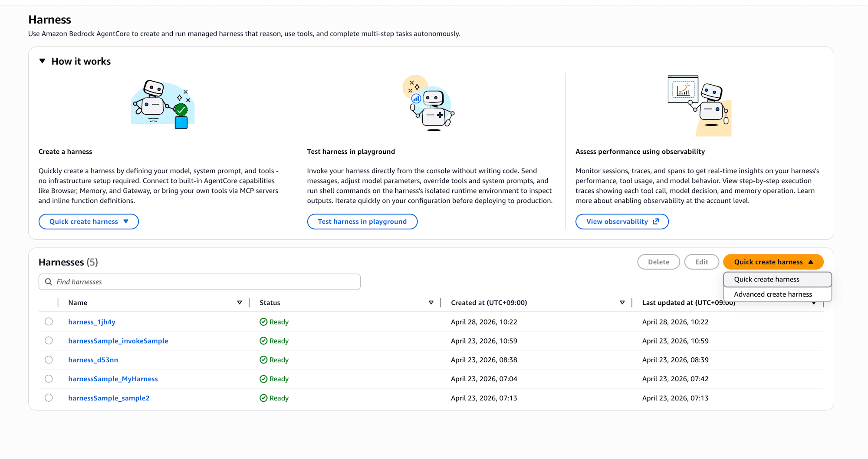Focus the Find harnesses search field
868x459 pixels.
pos(200,282)
